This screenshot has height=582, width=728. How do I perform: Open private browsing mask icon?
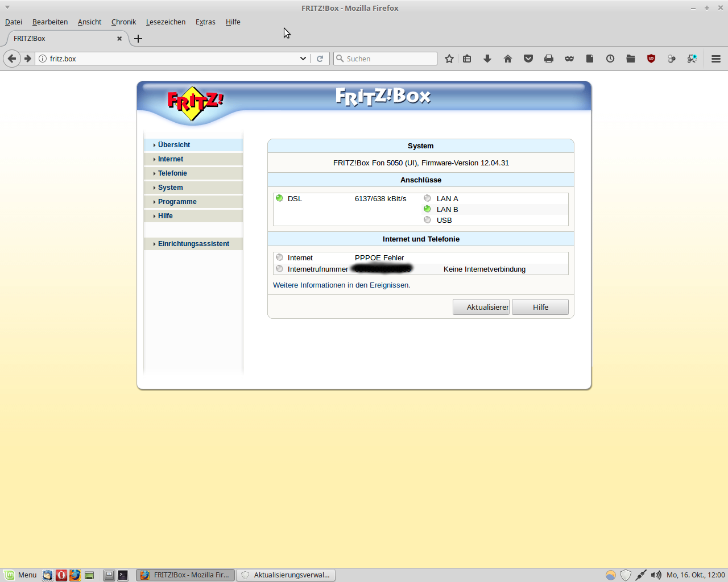(x=569, y=59)
